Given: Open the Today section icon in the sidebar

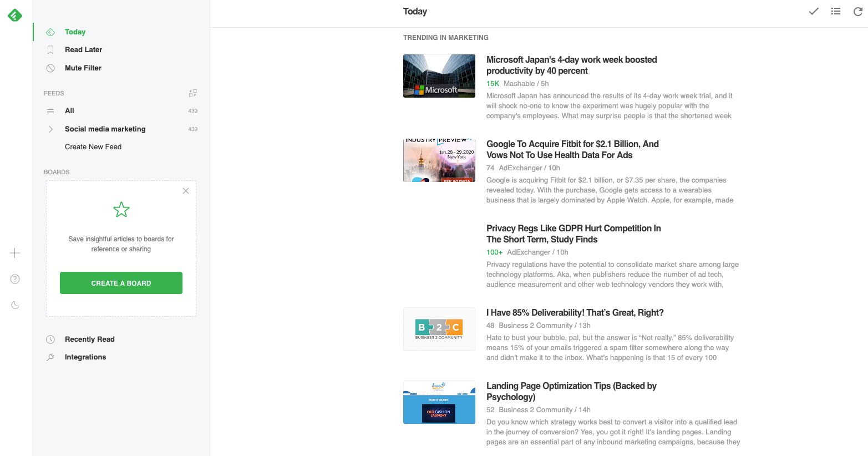Looking at the screenshot, I should click(50, 32).
